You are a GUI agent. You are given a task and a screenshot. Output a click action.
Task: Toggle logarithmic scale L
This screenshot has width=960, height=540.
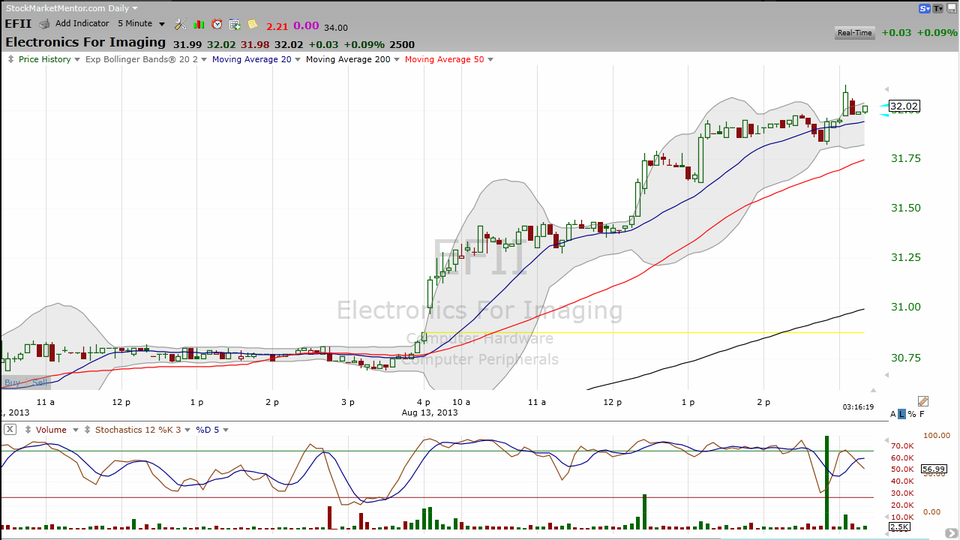901,414
